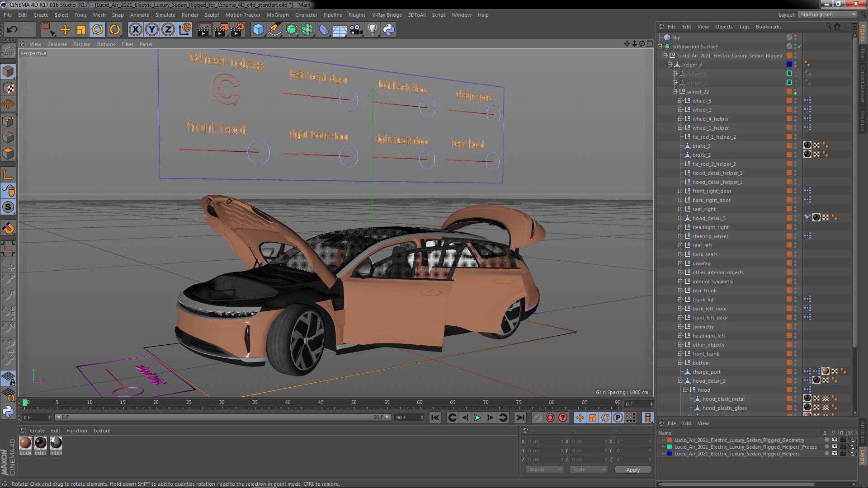Select the Move tool
Viewport: 868px width, 488px height.
tap(65, 30)
